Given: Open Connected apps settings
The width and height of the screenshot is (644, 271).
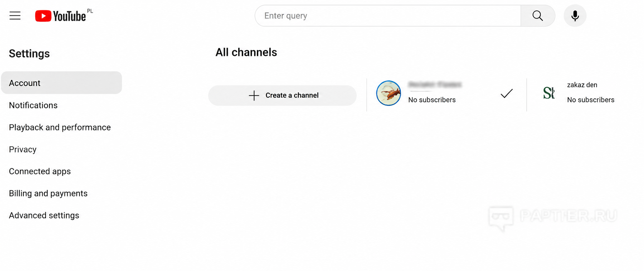Looking at the screenshot, I should [40, 171].
